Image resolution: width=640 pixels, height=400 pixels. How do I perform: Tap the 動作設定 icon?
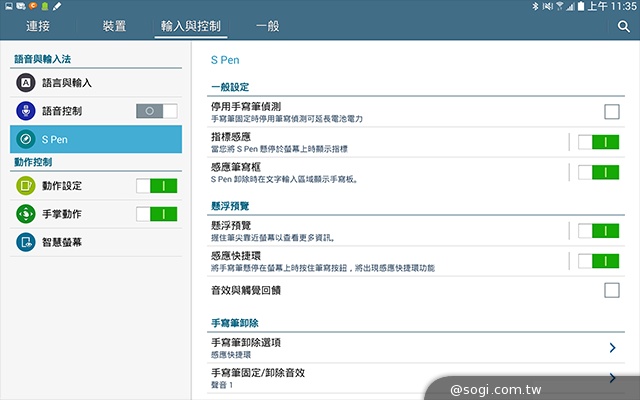click(x=26, y=185)
